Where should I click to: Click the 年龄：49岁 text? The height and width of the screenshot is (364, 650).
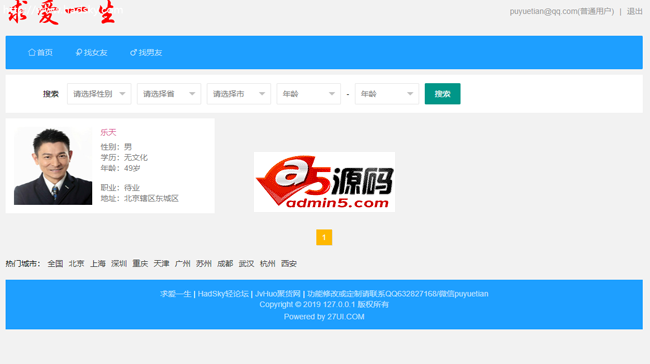(x=120, y=168)
